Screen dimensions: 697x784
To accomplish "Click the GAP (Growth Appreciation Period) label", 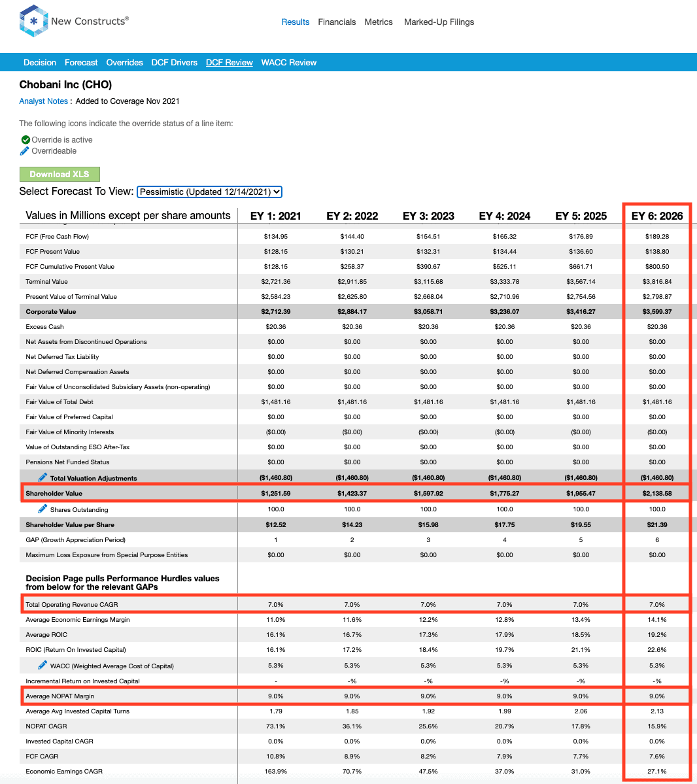I will (x=75, y=539).
